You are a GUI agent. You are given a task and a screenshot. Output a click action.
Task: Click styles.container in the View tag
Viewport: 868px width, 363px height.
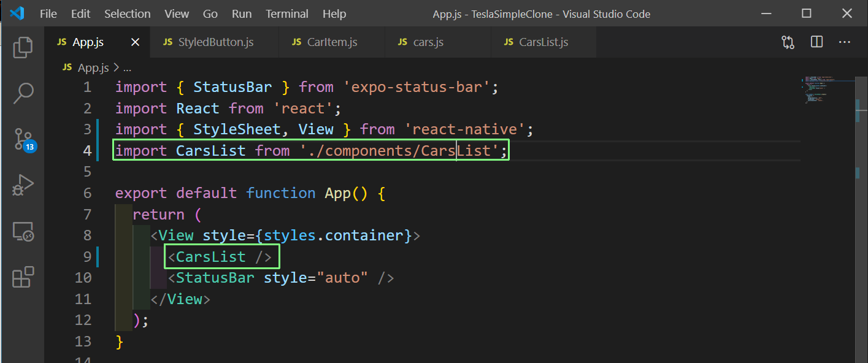(x=334, y=235)
